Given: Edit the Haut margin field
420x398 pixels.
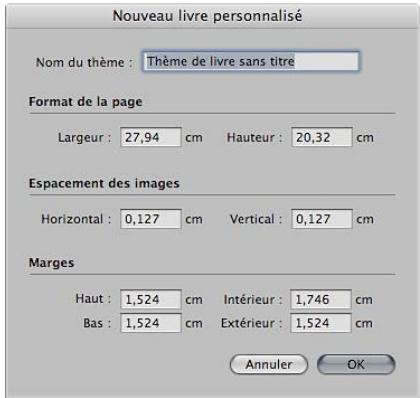Looking at the screenshot, I should (x=151, y=299).
